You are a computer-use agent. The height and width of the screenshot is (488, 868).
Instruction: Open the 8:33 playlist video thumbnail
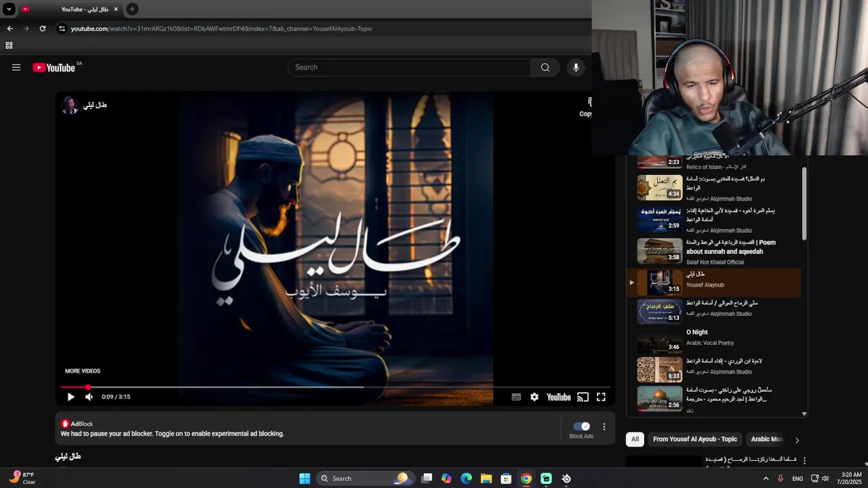click(660, 369)
